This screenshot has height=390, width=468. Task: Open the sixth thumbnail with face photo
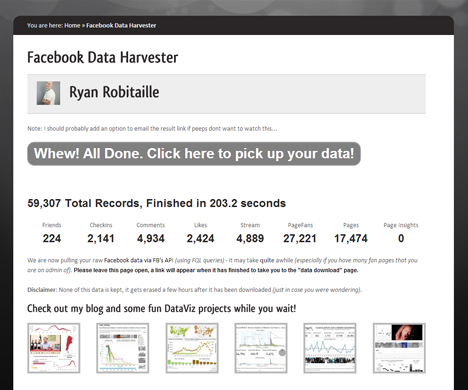click(x=399, y=348)
